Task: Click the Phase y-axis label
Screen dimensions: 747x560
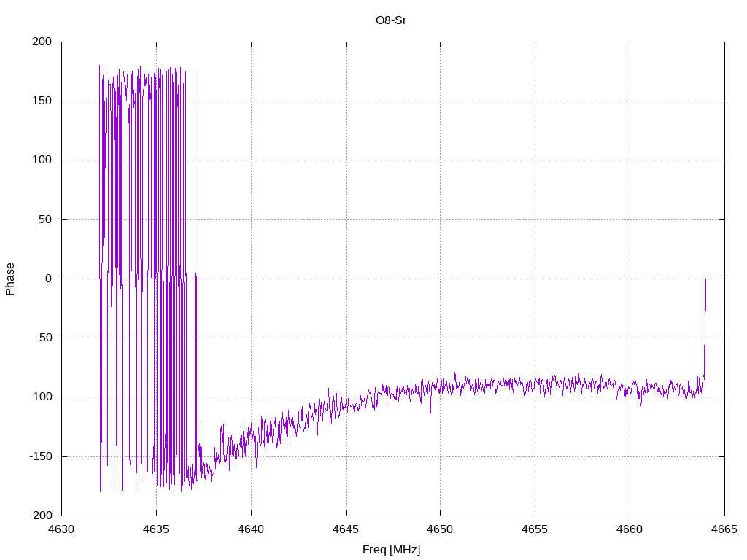Action: (10, 279)
